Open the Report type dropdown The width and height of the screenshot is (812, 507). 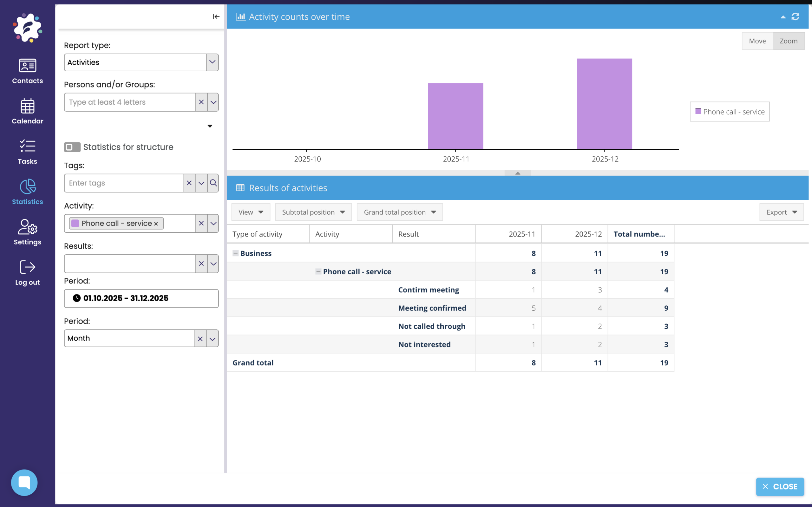212,62
